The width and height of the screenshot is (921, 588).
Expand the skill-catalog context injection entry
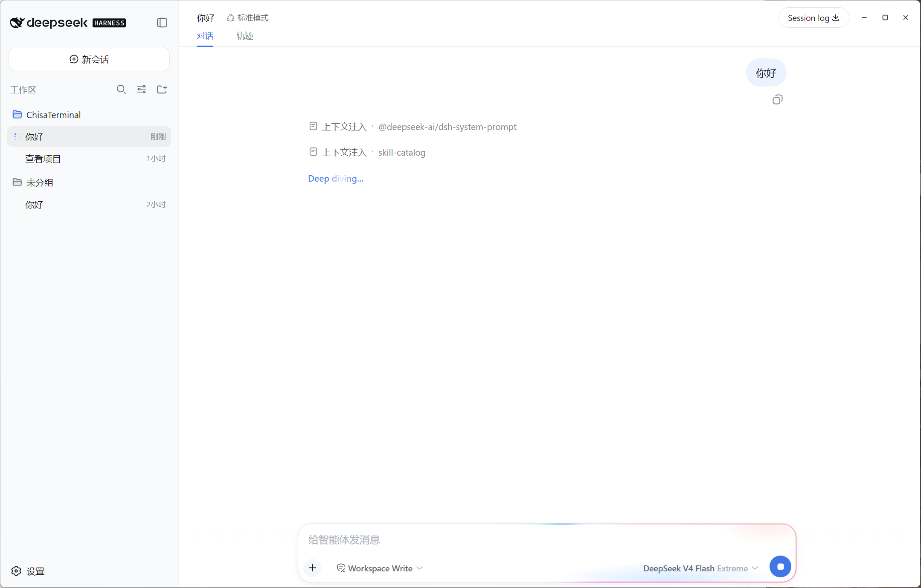[367, 152]
